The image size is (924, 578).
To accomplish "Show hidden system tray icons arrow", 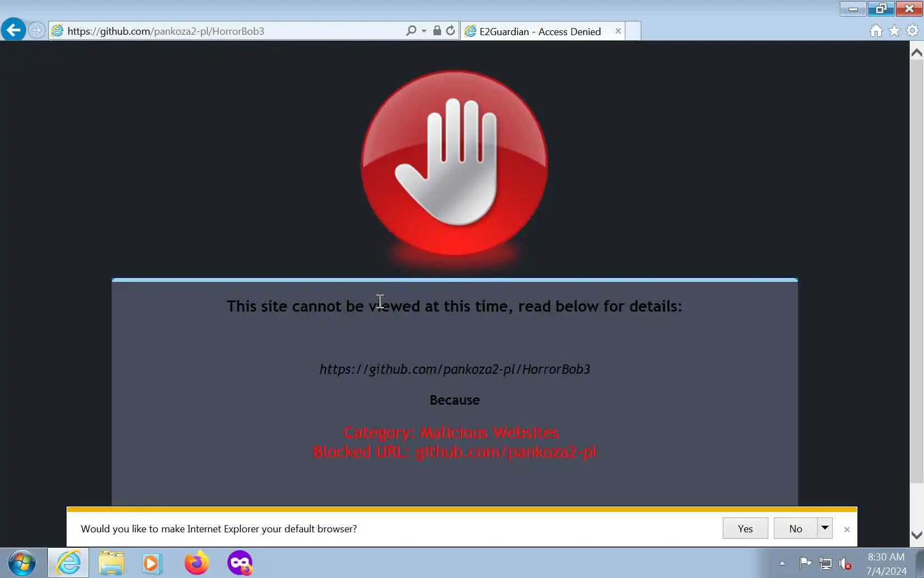I will (782, 563).
